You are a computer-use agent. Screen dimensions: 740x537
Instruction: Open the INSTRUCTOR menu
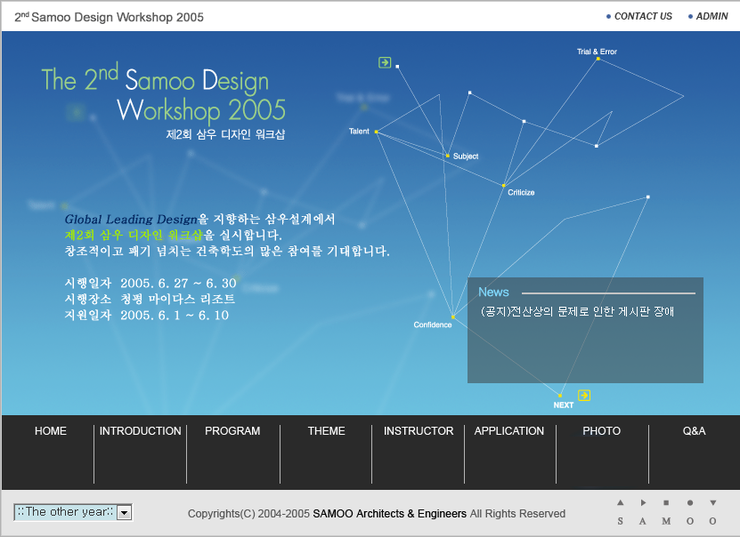pos(418,431)
